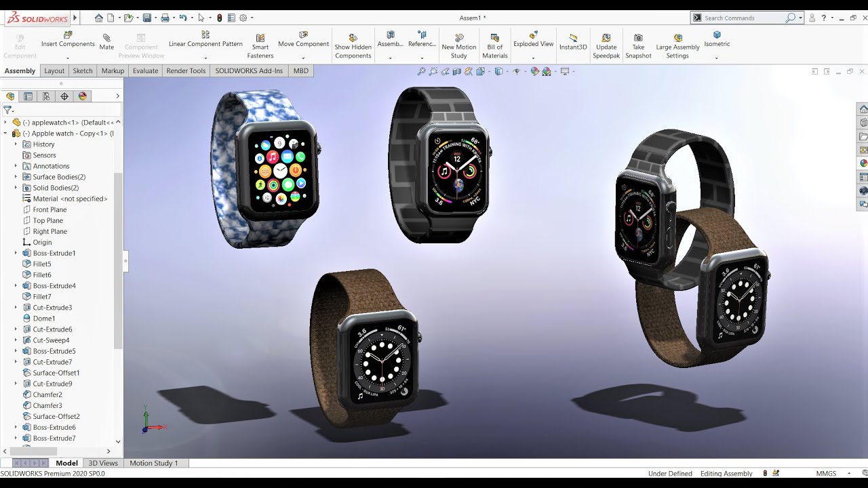Screen dimensions: 868x488
Task: Select the Cut-Sweep4 feature
Action: (x=51, y=340)
